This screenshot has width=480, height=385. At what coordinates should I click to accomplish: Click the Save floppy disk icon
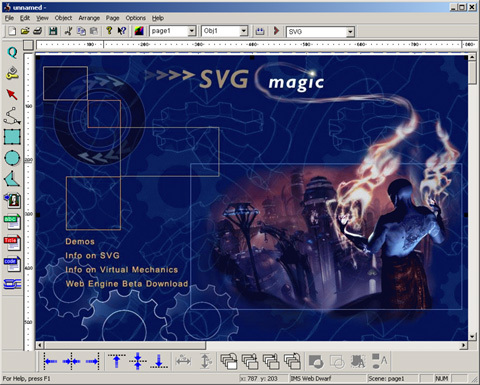(53, 31)
